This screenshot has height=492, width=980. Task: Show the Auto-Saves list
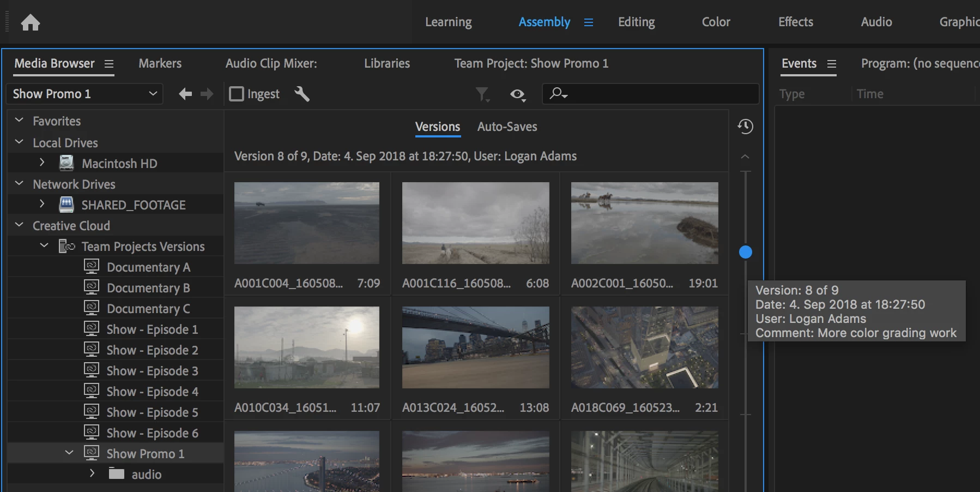click(507, 127)
